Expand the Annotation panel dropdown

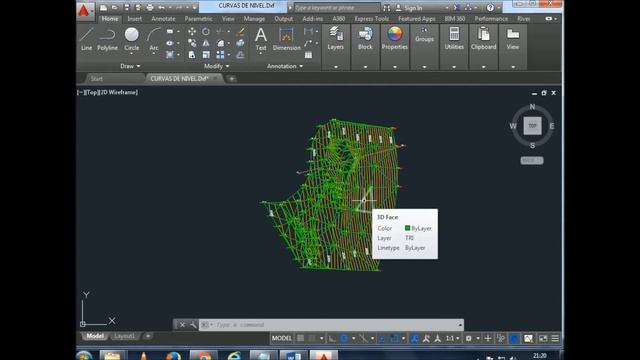point(284,66)
